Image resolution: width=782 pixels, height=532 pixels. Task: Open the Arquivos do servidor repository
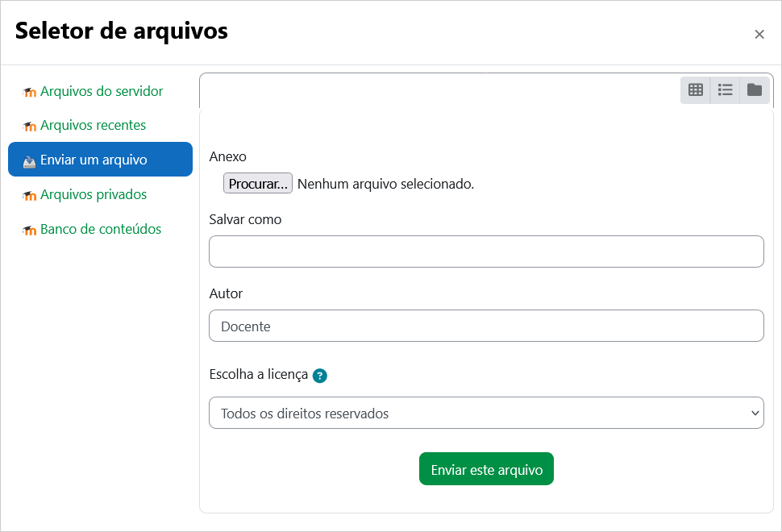pyautogui.click(x=102, y=92)
